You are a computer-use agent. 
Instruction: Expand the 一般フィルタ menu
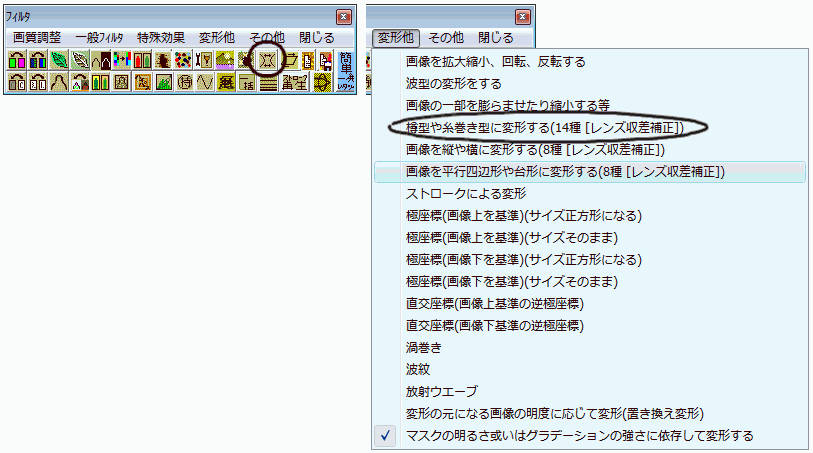102,37
